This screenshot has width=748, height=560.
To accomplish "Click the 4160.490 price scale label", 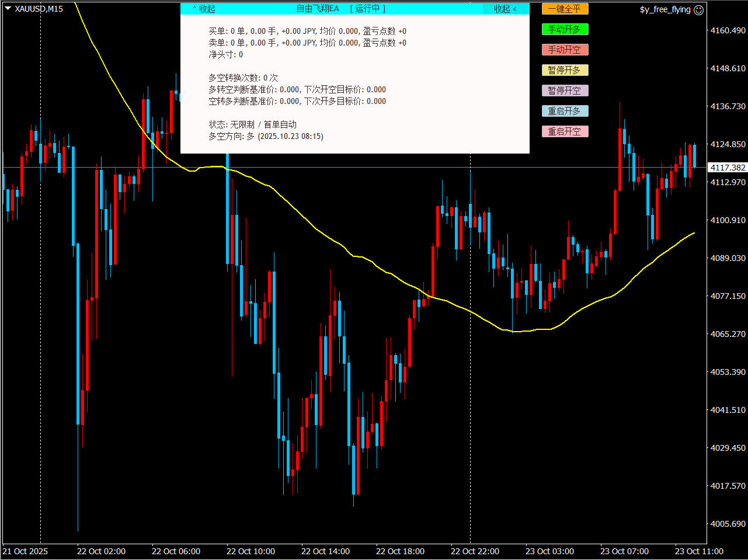I will [728, 30].
